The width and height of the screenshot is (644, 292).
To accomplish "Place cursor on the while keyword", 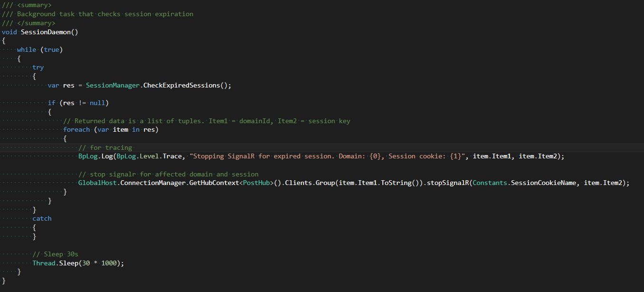I will point(26,49).
